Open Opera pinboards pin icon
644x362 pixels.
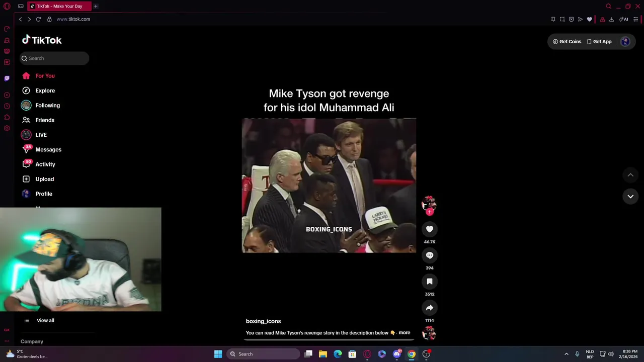pos(553,20)
